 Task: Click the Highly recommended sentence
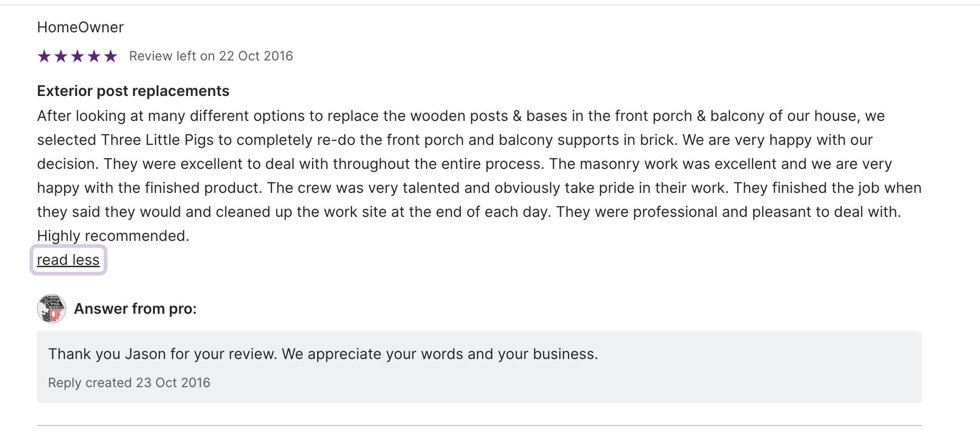coord(113,236)
